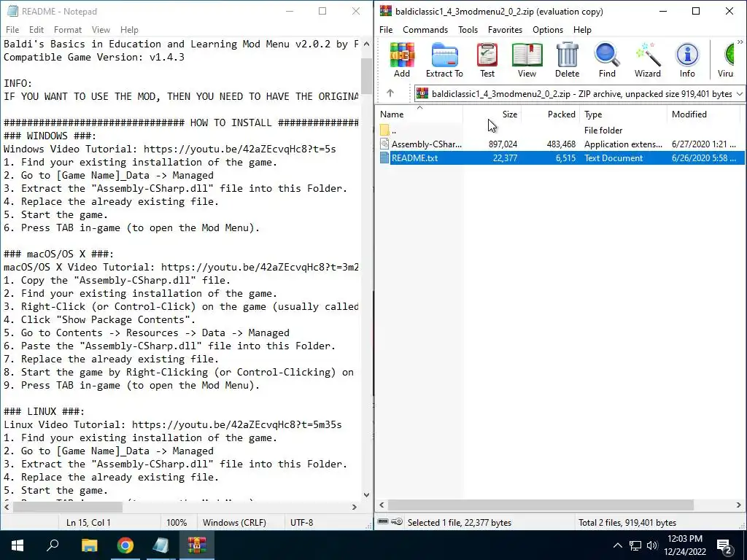Open the Wizard wand icon
747x560 pixels.
click(x=648, y=60)
